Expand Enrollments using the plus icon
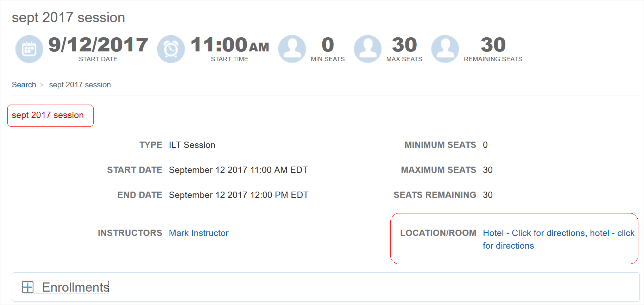 coord(28,287)
